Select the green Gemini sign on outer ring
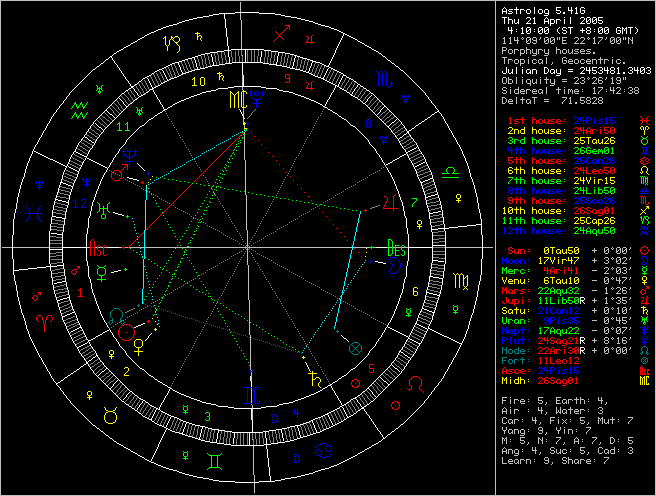The width and height of the screenshot is (656, 496). (x=215, y=462)
